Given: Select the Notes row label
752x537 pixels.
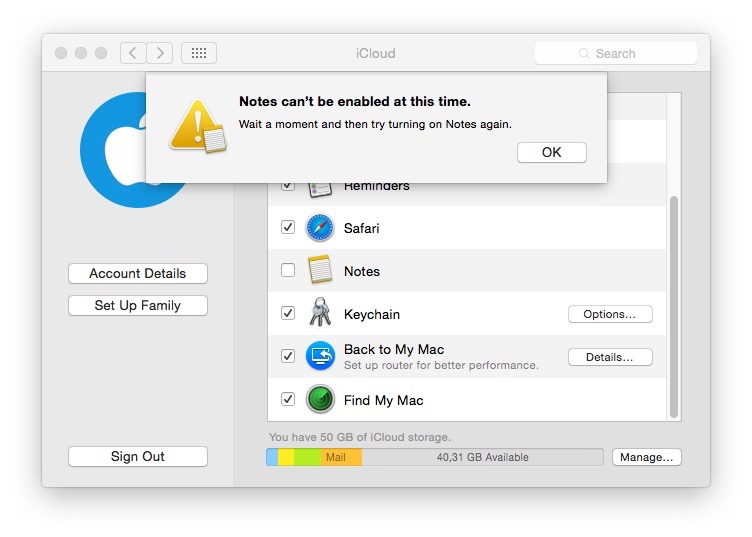Looking at the screenshot, I should click(x=362, y=271).
